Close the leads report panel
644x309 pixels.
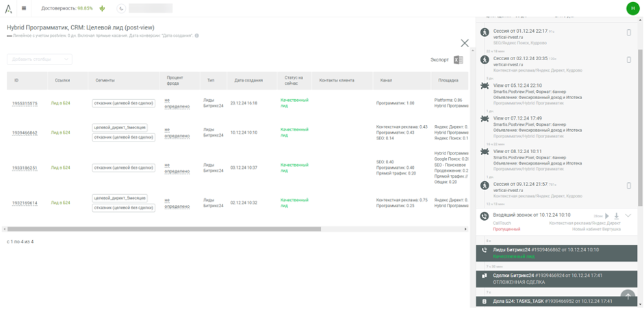click(465, 43)
